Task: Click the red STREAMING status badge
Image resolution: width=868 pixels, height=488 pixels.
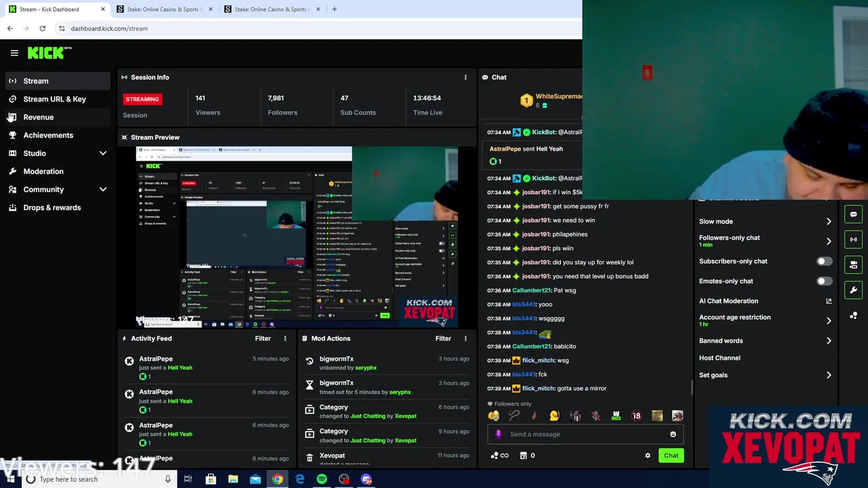Action: 142,99
